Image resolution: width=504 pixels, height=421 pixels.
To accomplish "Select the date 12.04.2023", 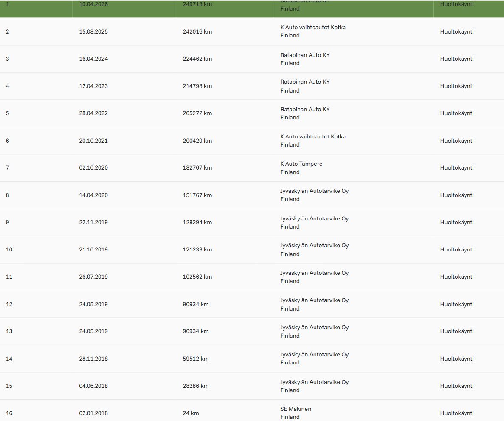I will click(x=93, y=86).
